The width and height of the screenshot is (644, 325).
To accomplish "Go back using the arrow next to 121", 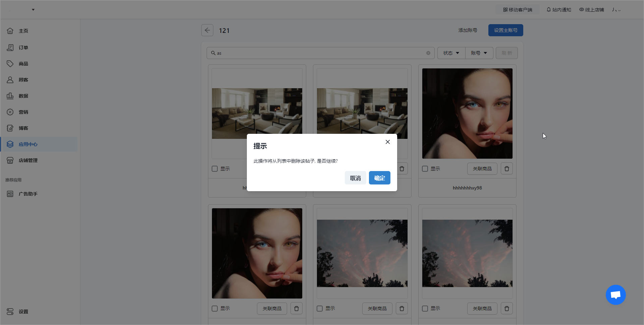I will point(207,30).
